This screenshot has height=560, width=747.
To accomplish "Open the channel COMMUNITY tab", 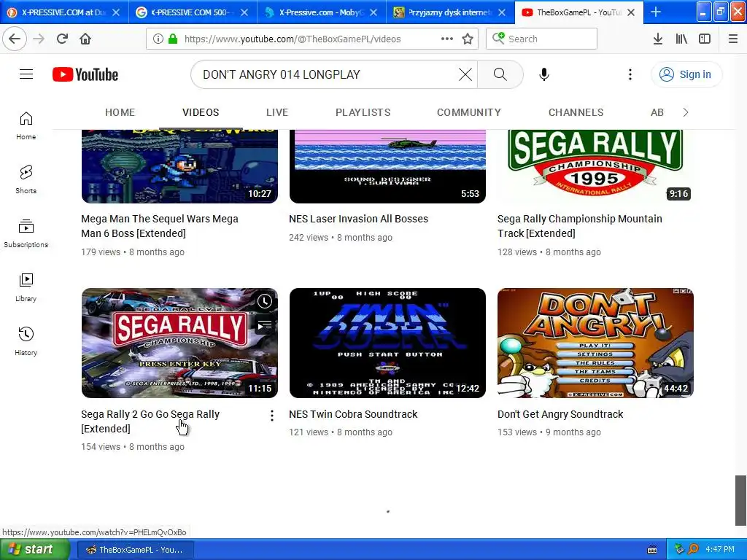I will [x=469, y=112].
